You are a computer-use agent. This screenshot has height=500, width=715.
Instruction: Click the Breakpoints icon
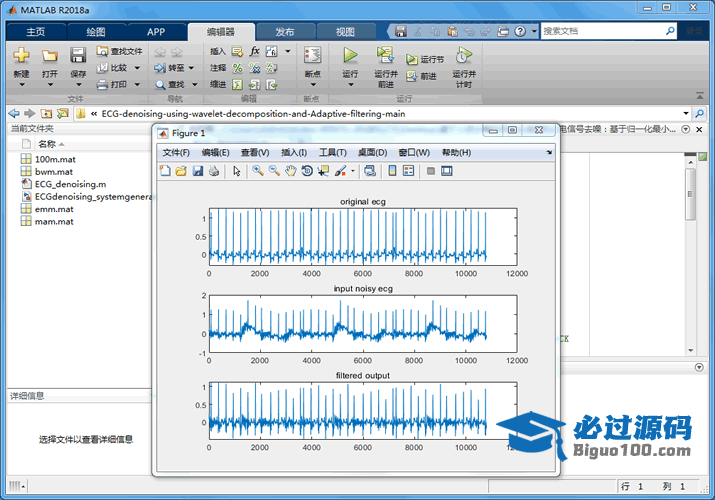pos(312,56)
